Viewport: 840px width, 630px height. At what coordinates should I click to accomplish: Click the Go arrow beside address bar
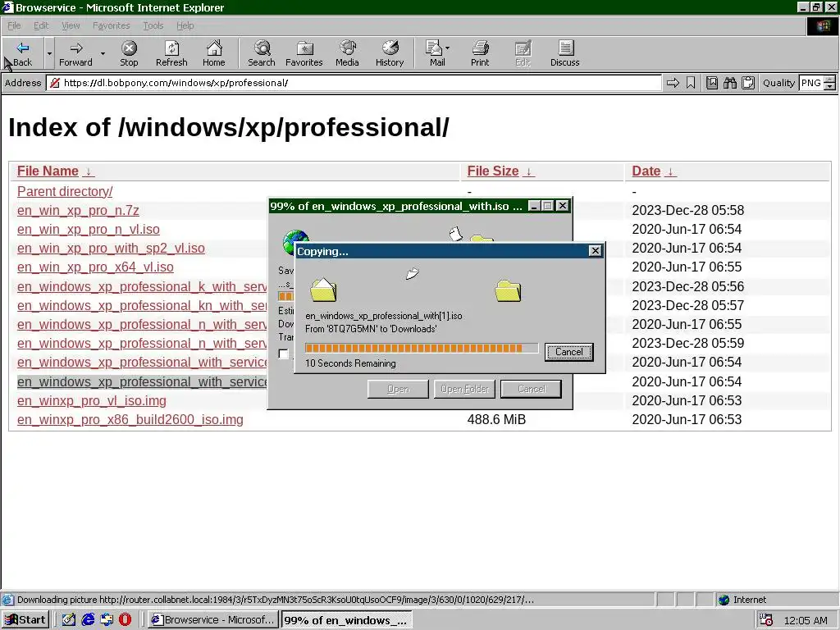[673, 83]
